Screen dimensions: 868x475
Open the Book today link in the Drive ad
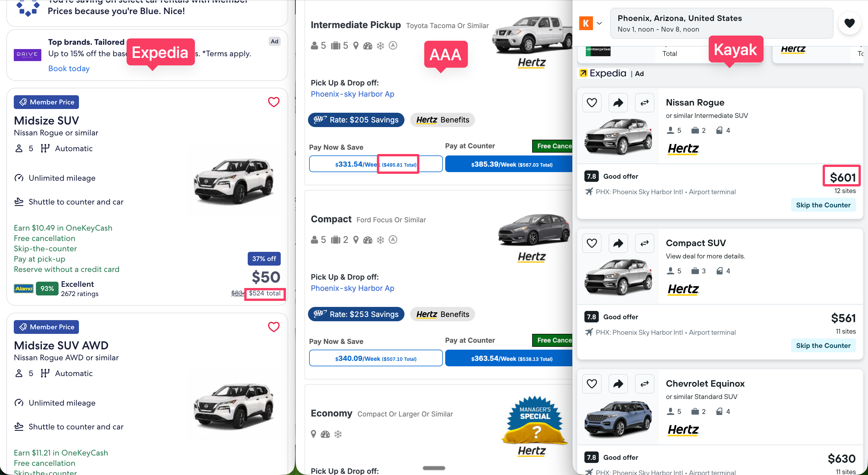(x=69, y=68)
